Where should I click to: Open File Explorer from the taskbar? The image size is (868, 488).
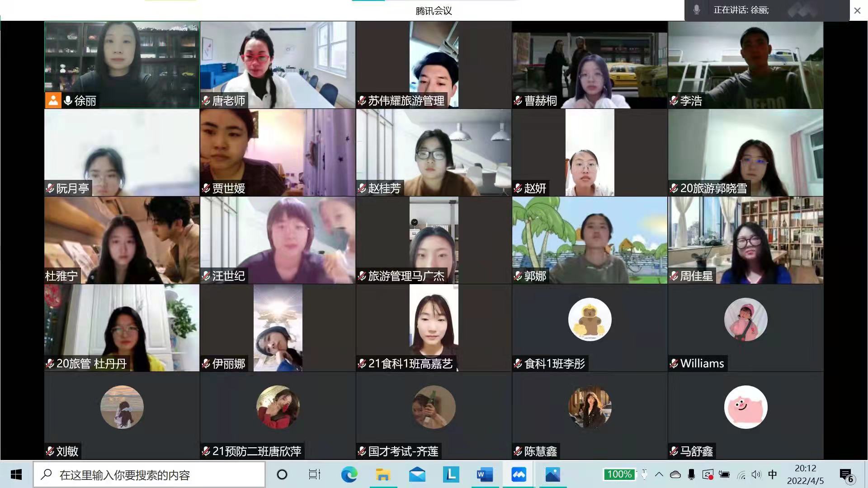(383, 474)
